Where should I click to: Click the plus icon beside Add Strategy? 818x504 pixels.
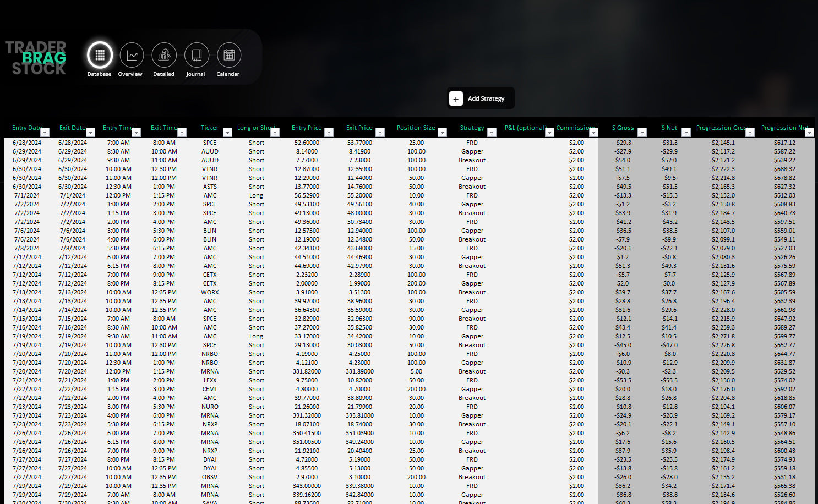tap(456, 98)
